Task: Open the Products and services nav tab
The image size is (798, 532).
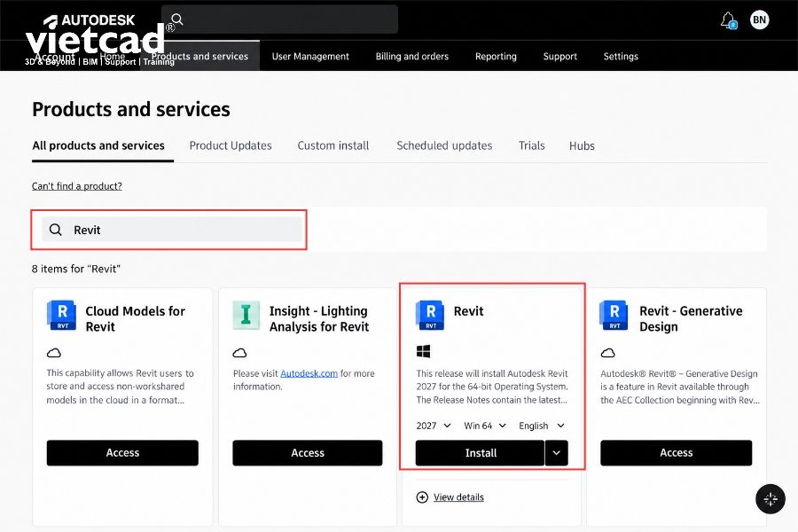Action: pos(200,56)
